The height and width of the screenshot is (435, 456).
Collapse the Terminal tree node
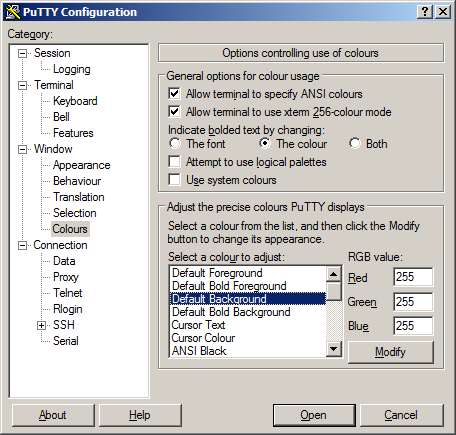tap(22, 85)
